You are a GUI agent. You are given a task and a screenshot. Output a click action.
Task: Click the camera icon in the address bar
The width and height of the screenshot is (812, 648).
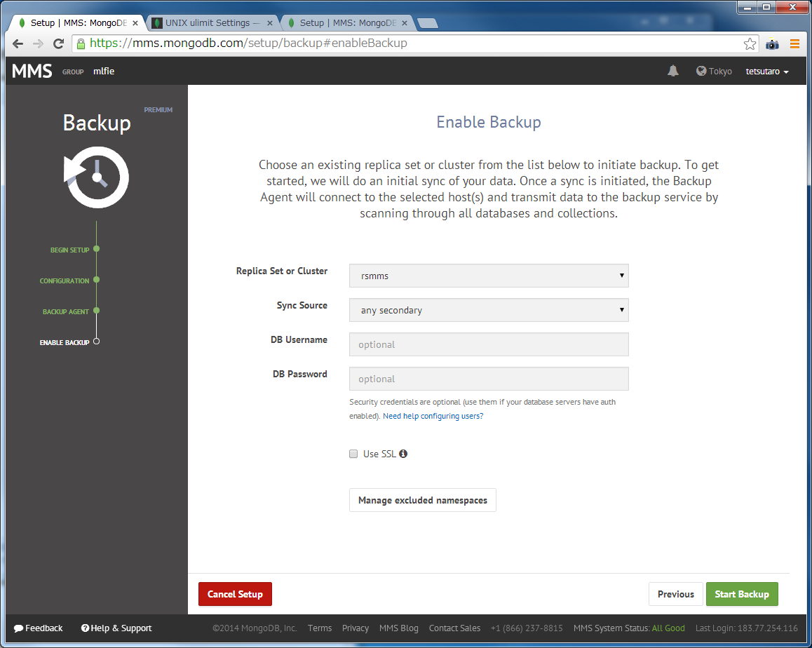coord(772,43)
